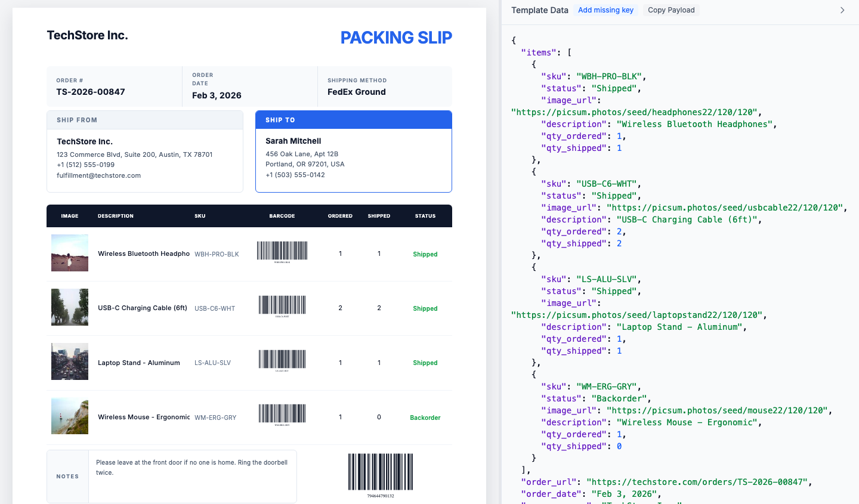
Task: Click the Wireless Bluetooth Headphones product image
Action: [x=70, y=253]
